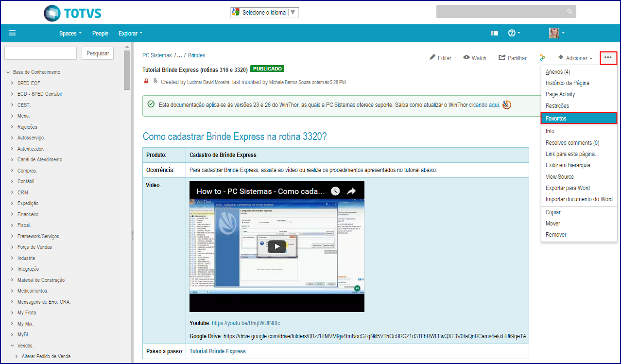
Task: Open the three-dots page actions menu
Action: 608,58
